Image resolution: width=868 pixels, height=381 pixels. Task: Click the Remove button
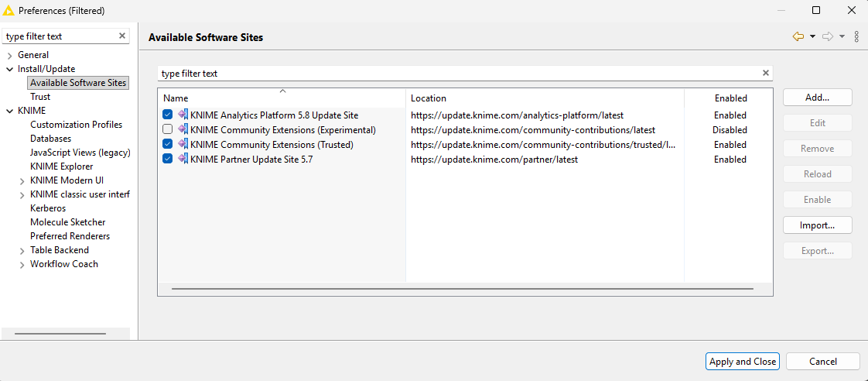pos(817,149)
